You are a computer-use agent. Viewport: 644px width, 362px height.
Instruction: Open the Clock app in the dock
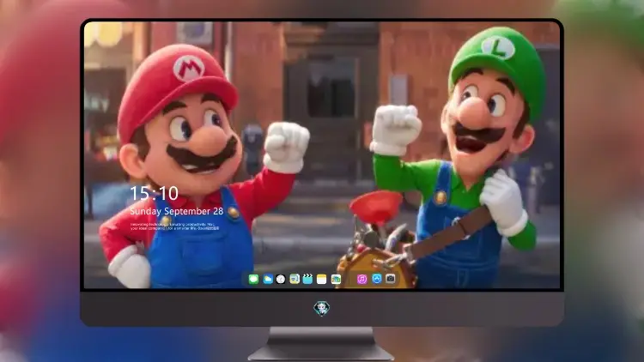[x=281, y=280]
